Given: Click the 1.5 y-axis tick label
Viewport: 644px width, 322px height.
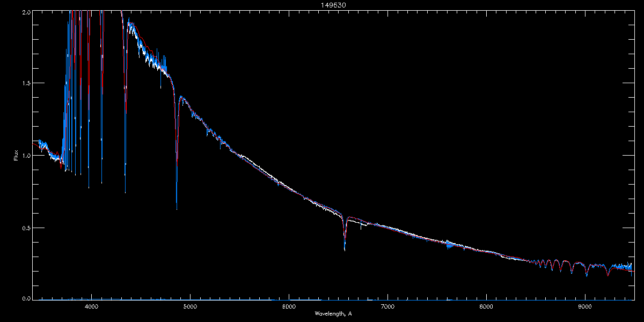Looking at the screenshot, I should [26, 83].
